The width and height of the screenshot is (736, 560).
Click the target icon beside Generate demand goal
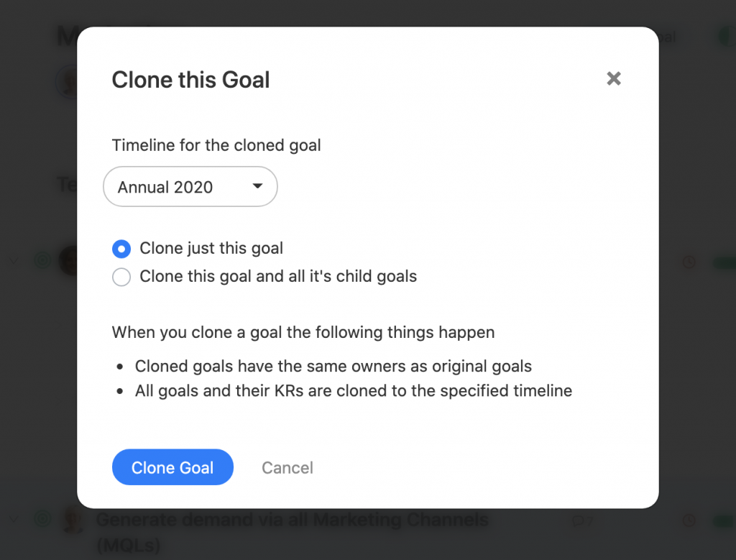42,519
